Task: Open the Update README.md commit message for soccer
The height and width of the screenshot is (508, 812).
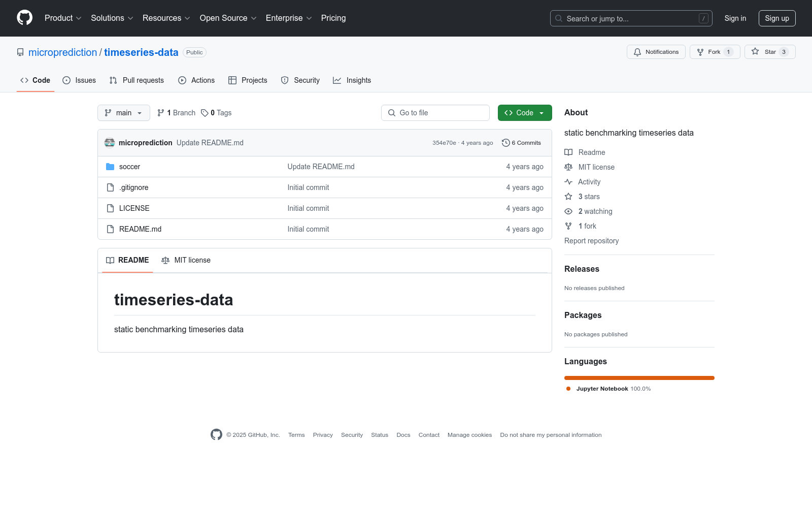Action: tap(321, 167)
